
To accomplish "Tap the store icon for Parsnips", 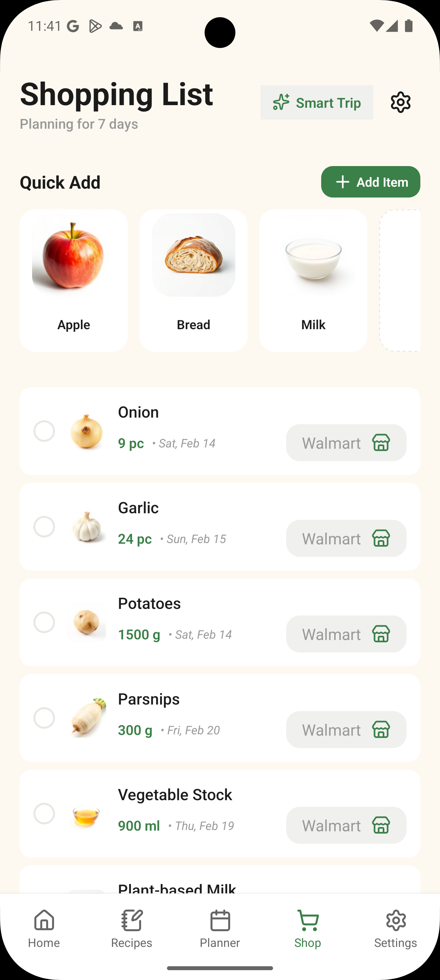I will [x=381, y=730].
